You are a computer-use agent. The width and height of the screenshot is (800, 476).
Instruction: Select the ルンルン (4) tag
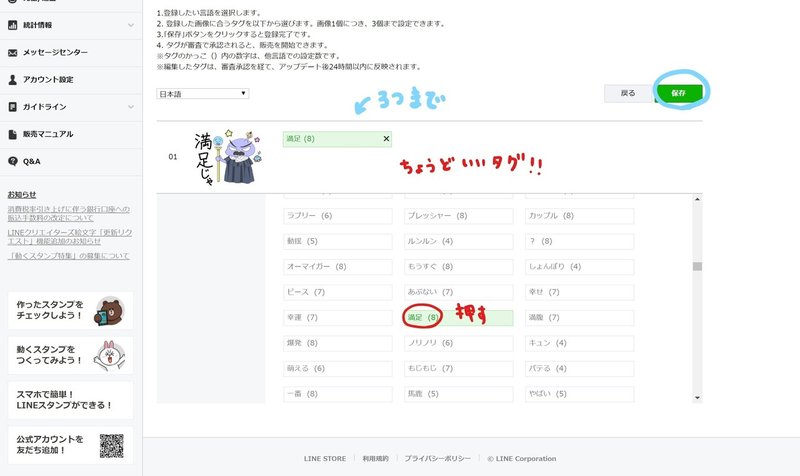pyautogui.click(x=459, y=241)
